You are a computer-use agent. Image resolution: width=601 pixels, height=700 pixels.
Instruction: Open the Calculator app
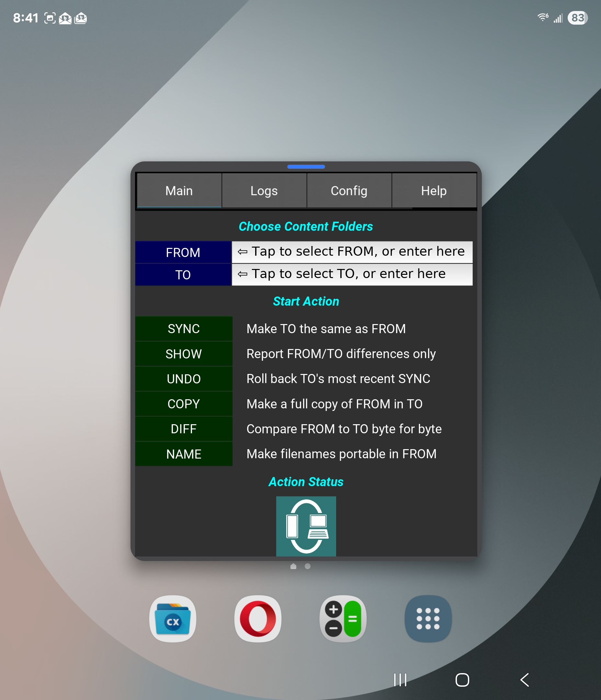(343, 618)
